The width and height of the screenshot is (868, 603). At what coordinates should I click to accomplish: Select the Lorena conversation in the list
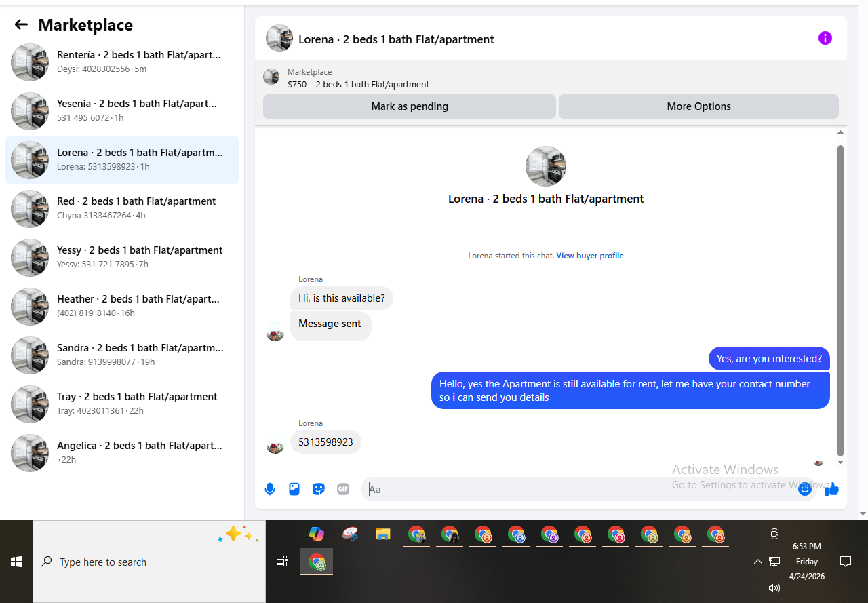[122, 160]
